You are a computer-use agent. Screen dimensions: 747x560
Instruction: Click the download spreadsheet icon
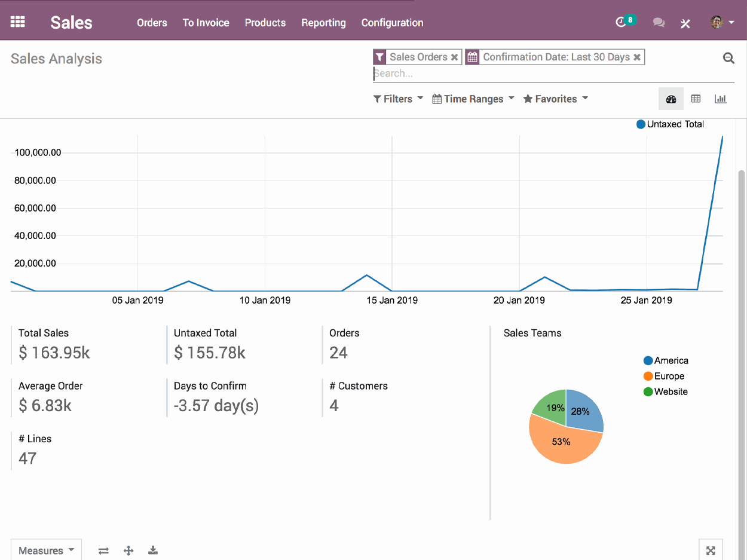153,550
